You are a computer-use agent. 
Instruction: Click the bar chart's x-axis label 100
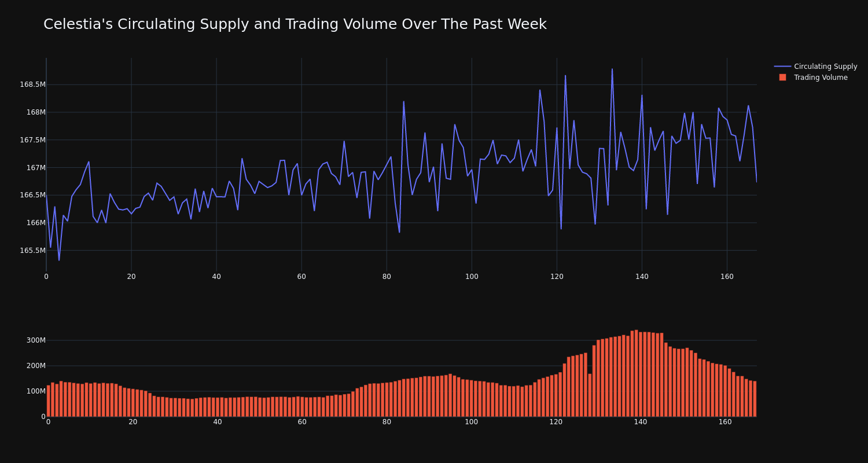pyautogui.click(x=472, y=422)
